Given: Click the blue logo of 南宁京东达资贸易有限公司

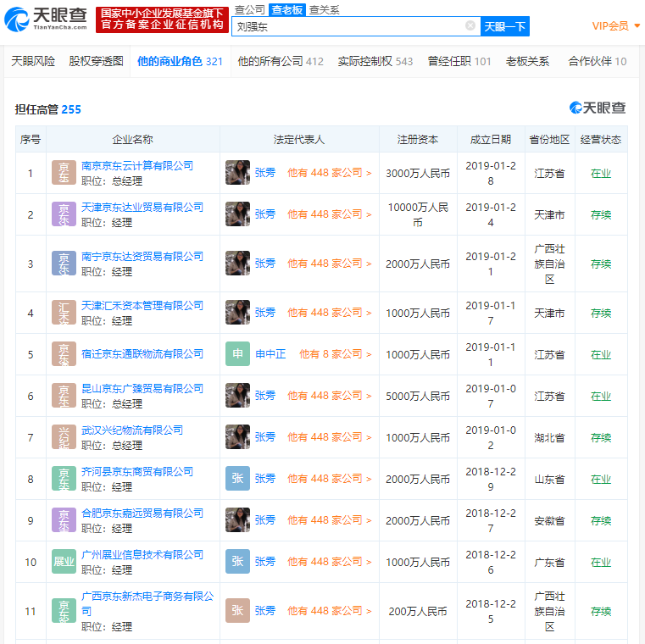Looking at the screenshot, I should pyautogui.click(x=64, y=264).
